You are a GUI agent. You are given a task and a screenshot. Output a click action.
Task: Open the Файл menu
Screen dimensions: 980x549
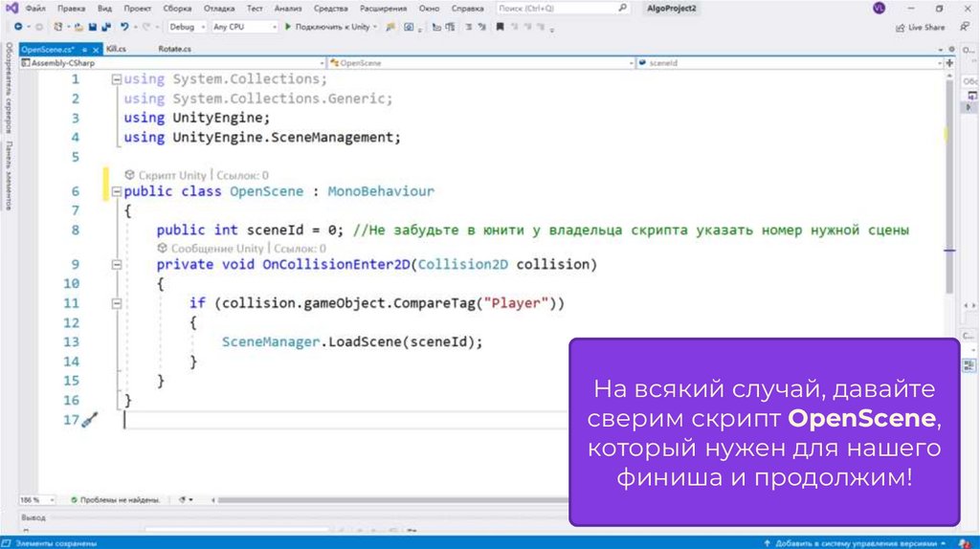35,8
